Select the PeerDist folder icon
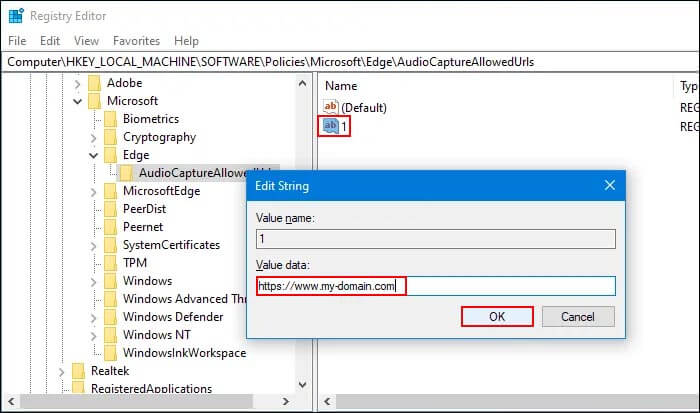The image size is (700, 413). (110, 209)
